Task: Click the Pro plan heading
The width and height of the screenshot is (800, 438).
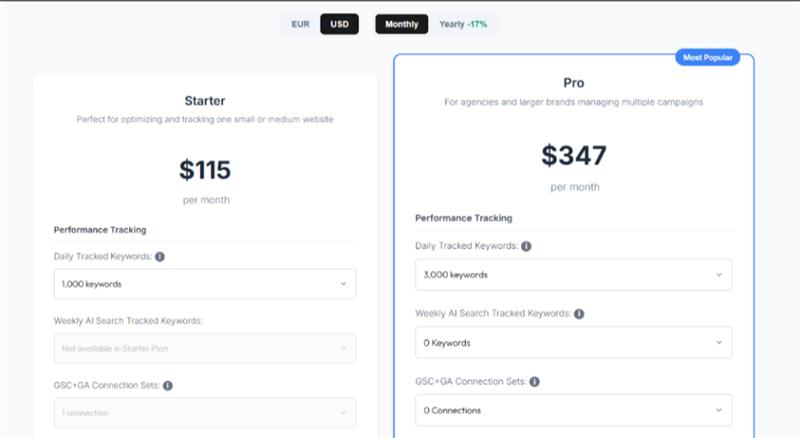Action: pyautogui.click(x=574, y=82)
